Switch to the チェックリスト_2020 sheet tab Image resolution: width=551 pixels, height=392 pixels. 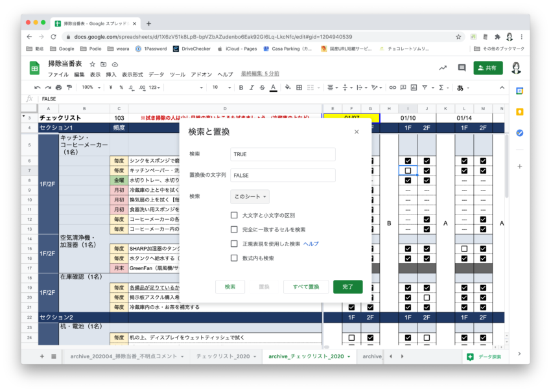point(222,356)
